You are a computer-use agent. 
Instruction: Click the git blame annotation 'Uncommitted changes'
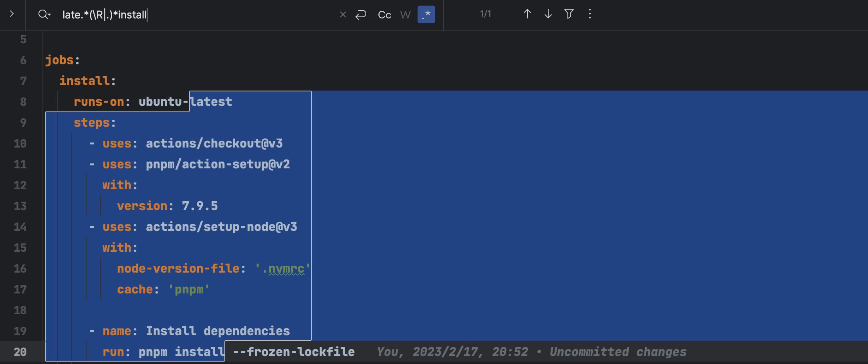pyautogui.click(x=618, y=352)
